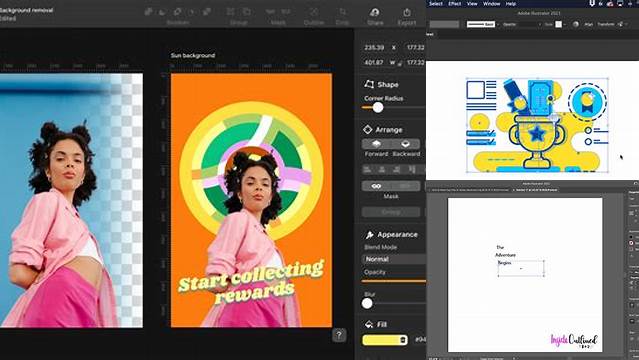Click the Transform button in Illustrator control bar

coord(606,24)
